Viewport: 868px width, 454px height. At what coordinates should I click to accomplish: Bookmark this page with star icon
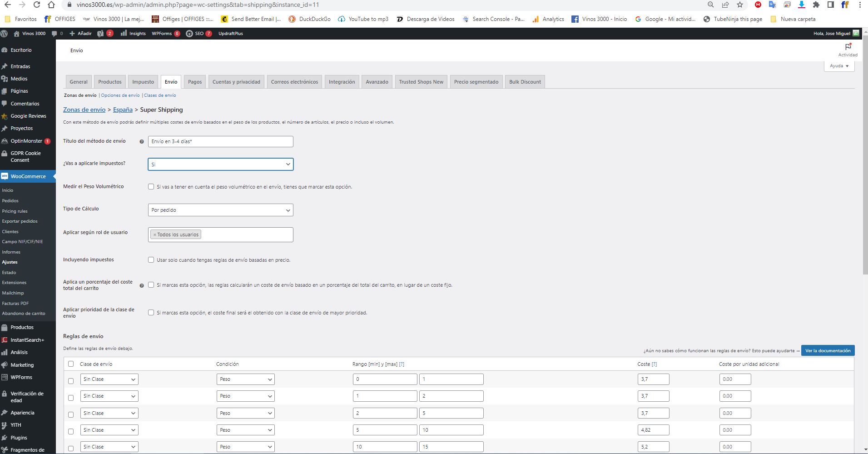tap(740, 5)
